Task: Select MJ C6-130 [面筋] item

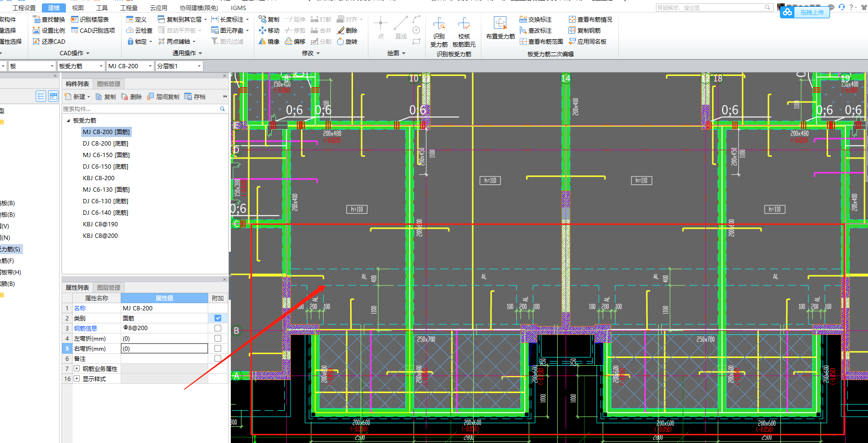Action: tap(106, 189)
